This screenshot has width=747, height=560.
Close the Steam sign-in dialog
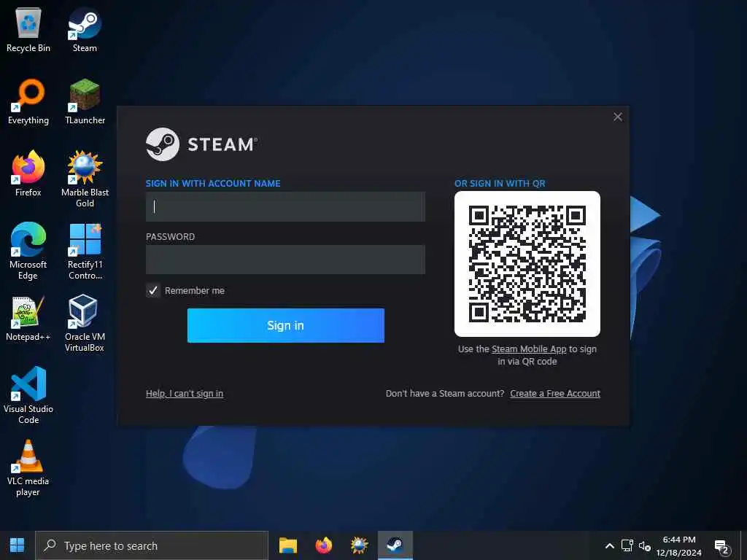pos(617,117)
